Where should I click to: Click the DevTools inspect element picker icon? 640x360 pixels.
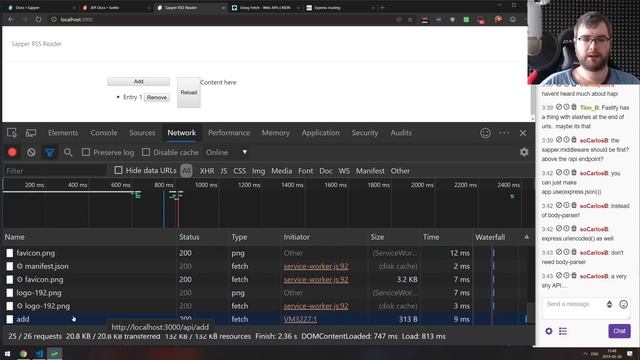click(12, 133)
